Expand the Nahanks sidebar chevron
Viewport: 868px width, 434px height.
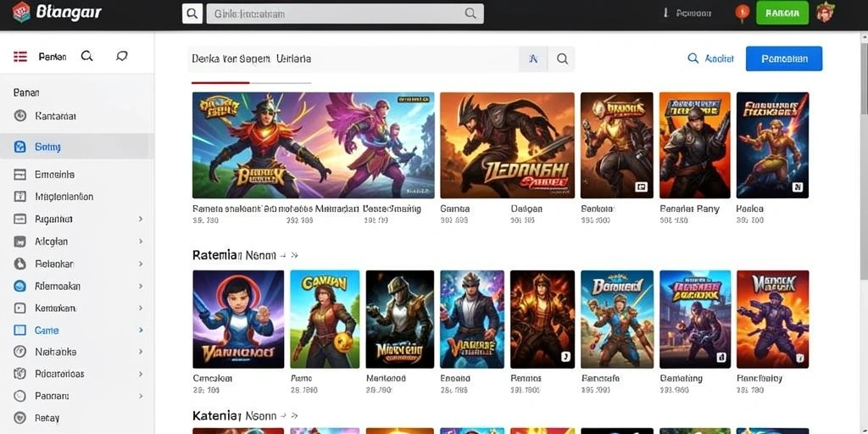point(141,352)
